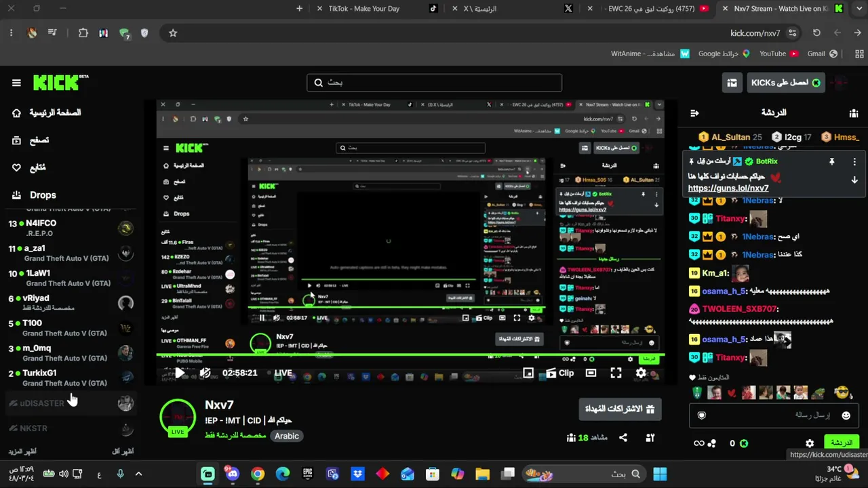868x488 pixels.
Task: Jump to LIVE in the player
Action: tap(283, 373)
